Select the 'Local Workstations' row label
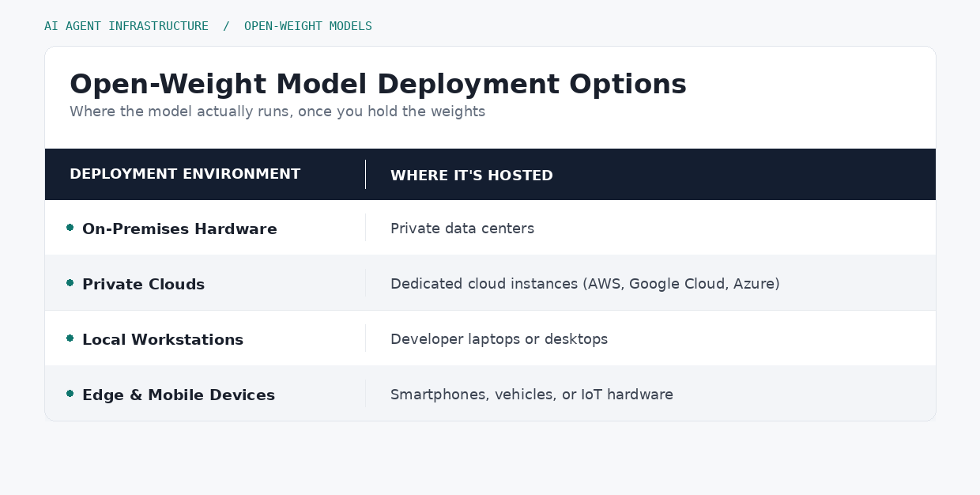This screenshot has height=495, width=980. (163, 339)
